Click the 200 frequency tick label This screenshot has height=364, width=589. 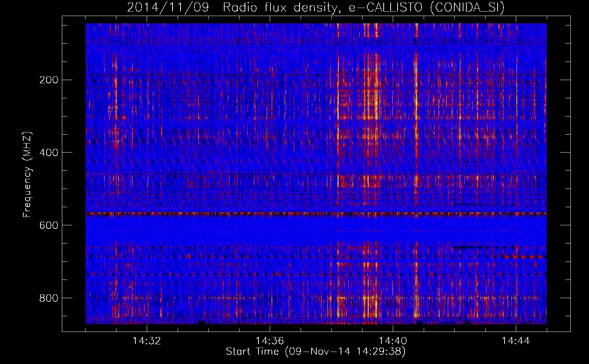tap(49, 80)
